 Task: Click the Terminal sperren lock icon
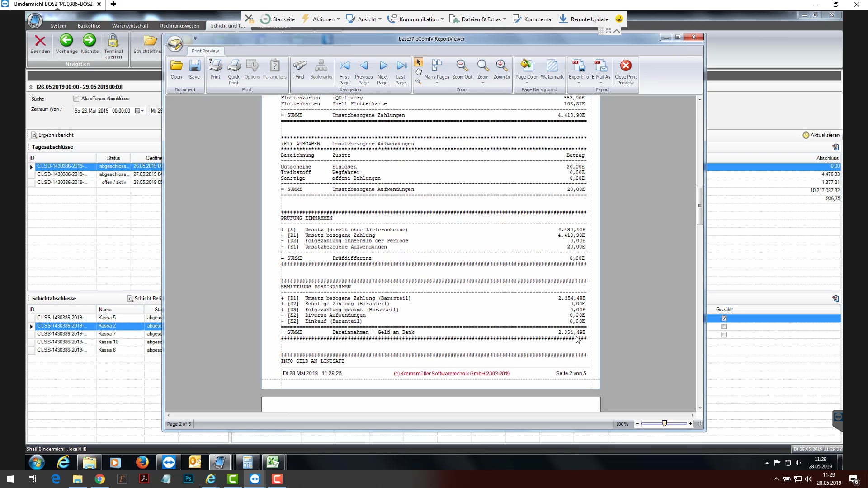113,42
